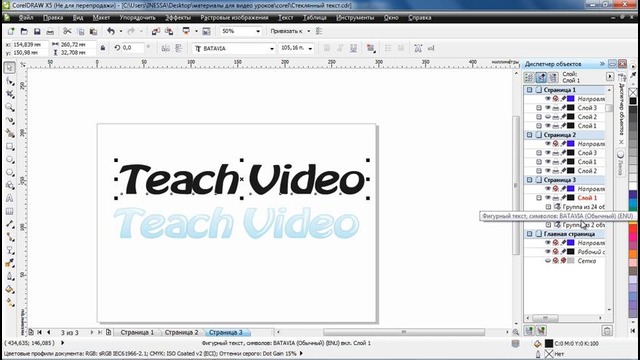Expand the Группа из 24 объектов
The height and width of the screenshot is (360, 640).
(549, 207)
